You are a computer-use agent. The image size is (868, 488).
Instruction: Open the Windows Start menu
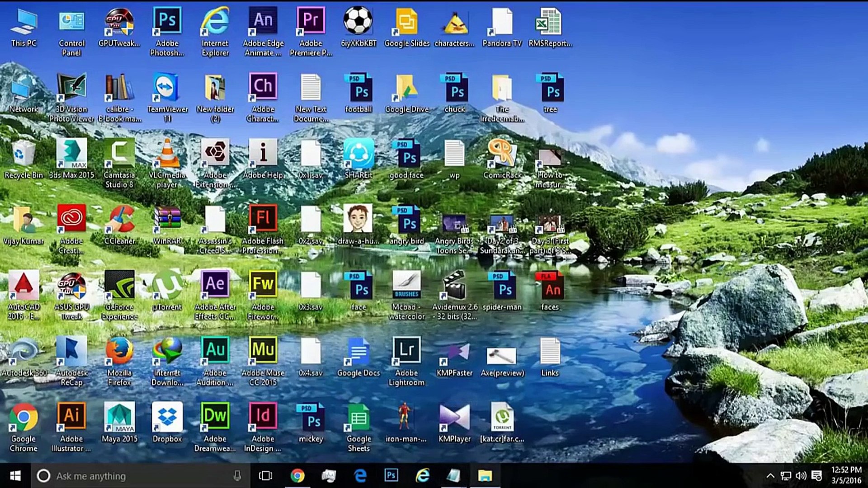[15, 476]
